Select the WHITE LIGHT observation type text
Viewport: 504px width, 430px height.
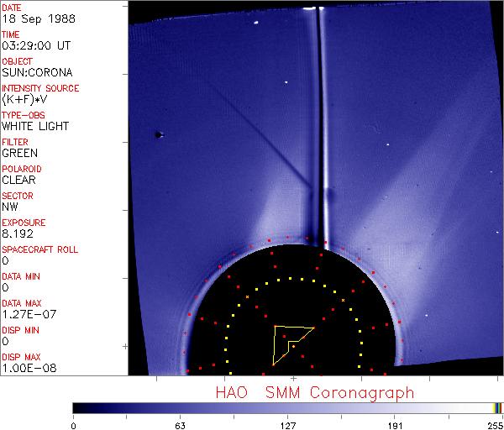click(35, 126)
